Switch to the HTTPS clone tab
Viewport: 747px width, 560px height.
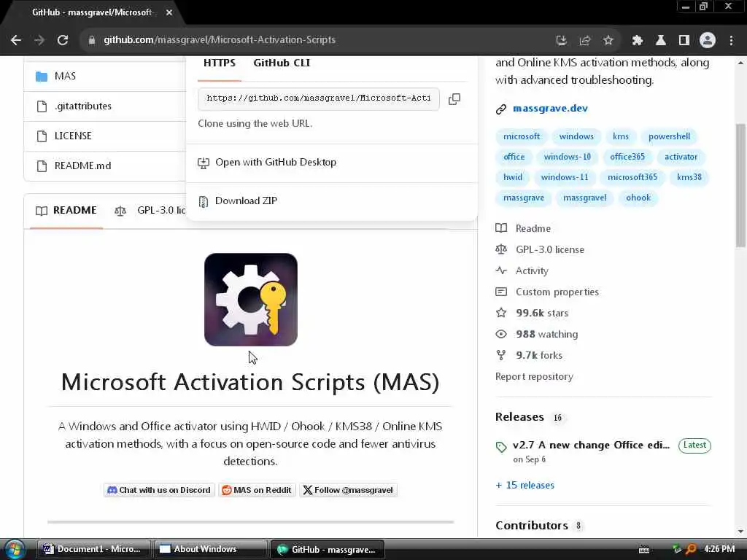coord(220,63)
